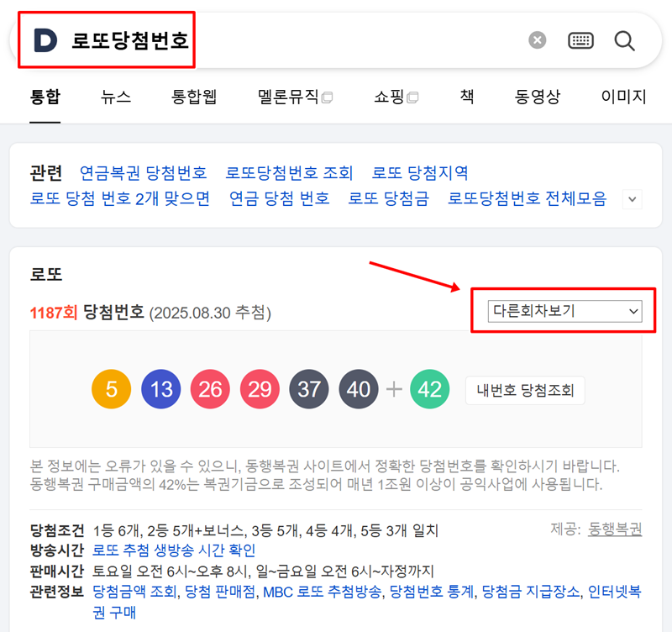Open the 당첨번호 통계 link
This screenshot has width=672, height=632.
click(432, 592)
